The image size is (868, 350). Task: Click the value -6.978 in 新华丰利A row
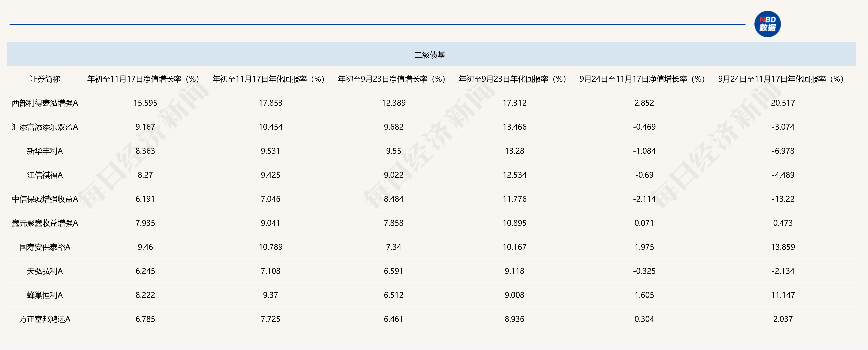tap(783, 151)
